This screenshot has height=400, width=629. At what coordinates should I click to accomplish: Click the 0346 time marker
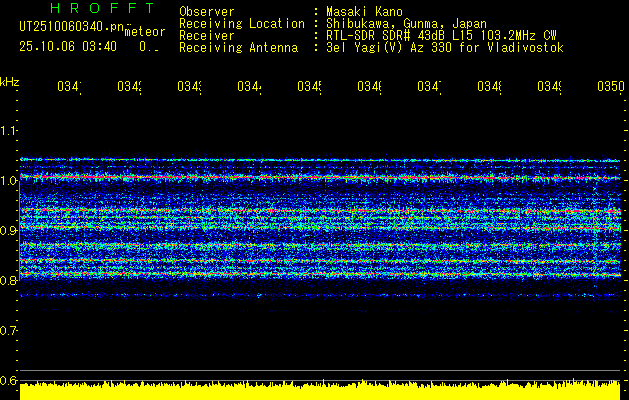(369, 87)
